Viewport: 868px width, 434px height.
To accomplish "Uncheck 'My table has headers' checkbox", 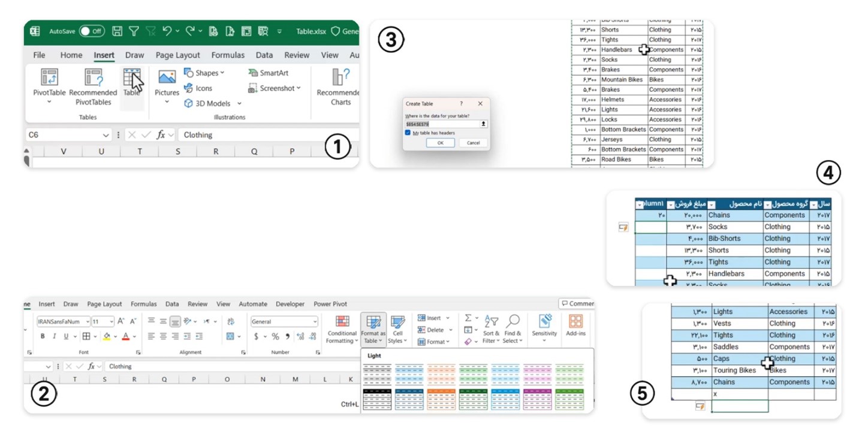I will (408, 132).
